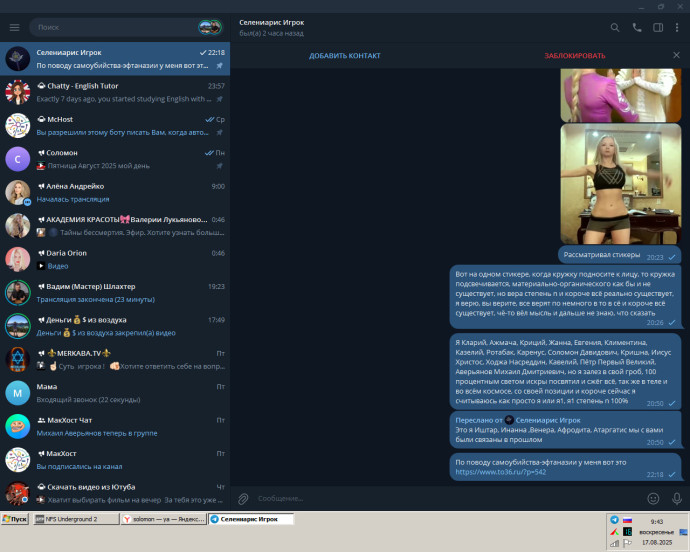Open АКАДЕМИЯ КРАСОТЫ channel avatar
Image resolution: width=690 pixels, height=552 pixels.
[18, 226]
